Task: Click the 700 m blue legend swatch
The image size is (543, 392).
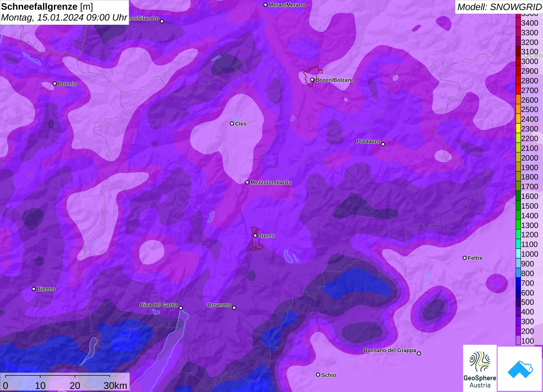Action: coord(518,283)
